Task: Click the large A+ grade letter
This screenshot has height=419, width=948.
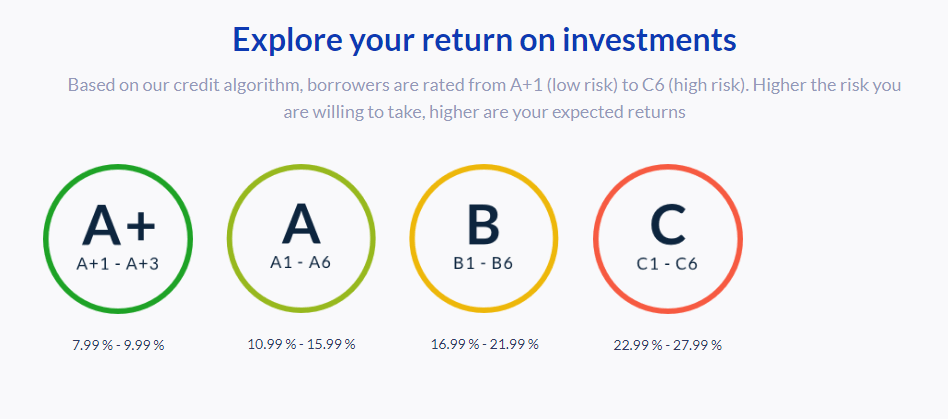Action: 118,225
